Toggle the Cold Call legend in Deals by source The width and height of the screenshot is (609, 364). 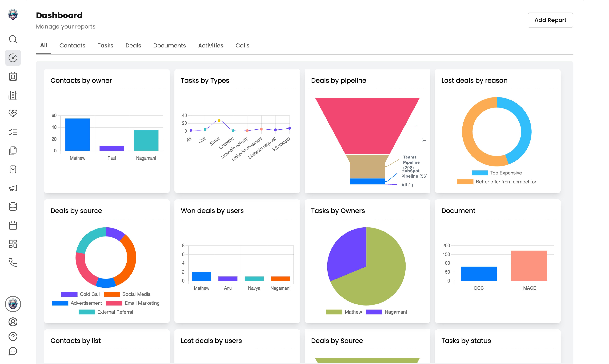[90, 294]
